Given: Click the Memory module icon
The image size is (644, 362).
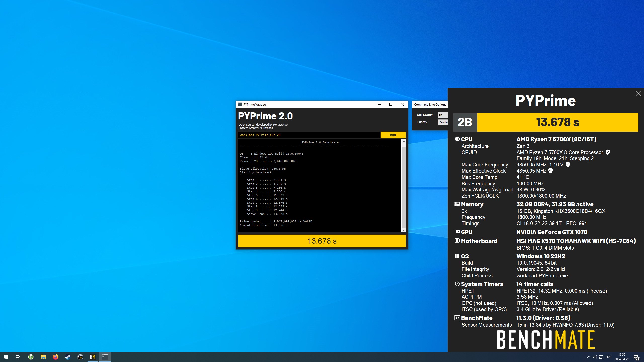Looking at the screenshot, I should tap(457, 204).
